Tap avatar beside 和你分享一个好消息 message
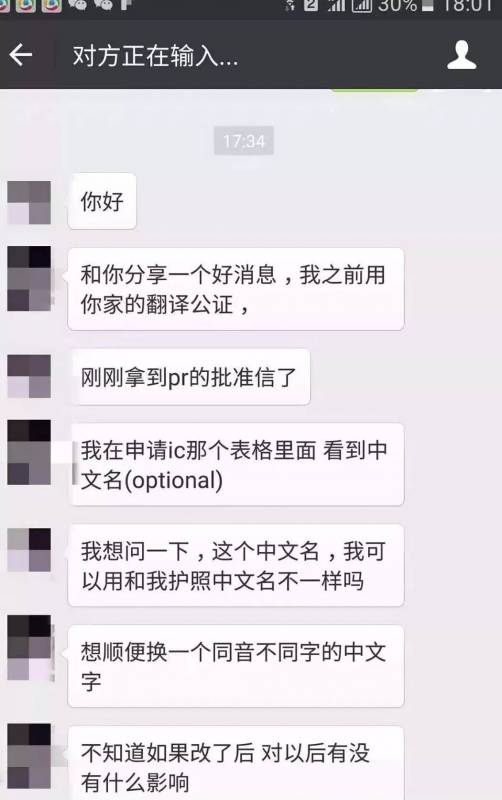This screenshot has height=800, width=502. [x=29, y=279]
